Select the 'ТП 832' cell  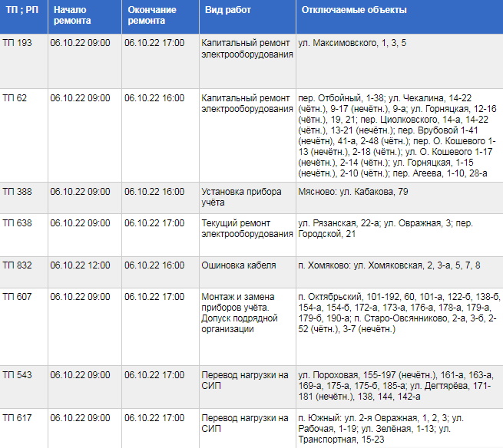(x=17, y=265)
